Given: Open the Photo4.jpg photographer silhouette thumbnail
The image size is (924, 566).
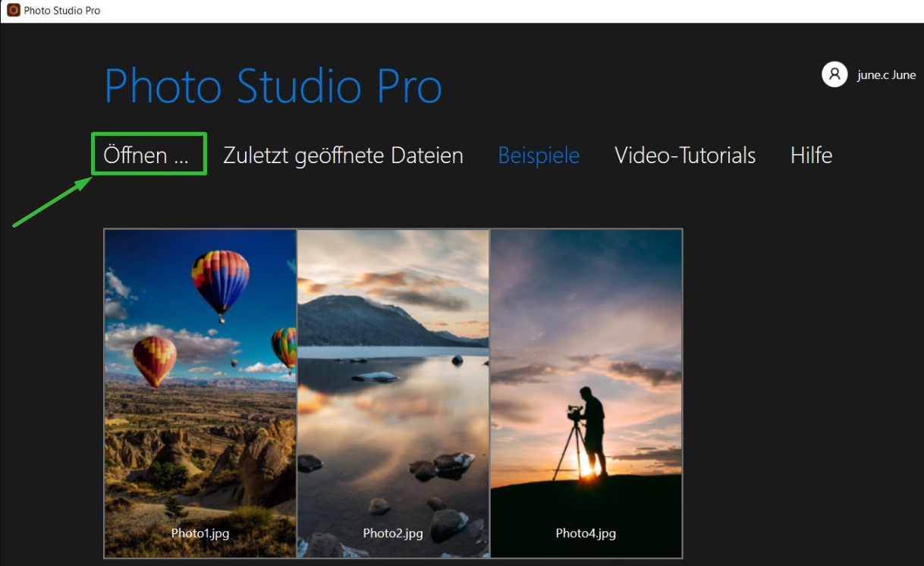Looking at the screenshot, I should [x=586, y=394].
